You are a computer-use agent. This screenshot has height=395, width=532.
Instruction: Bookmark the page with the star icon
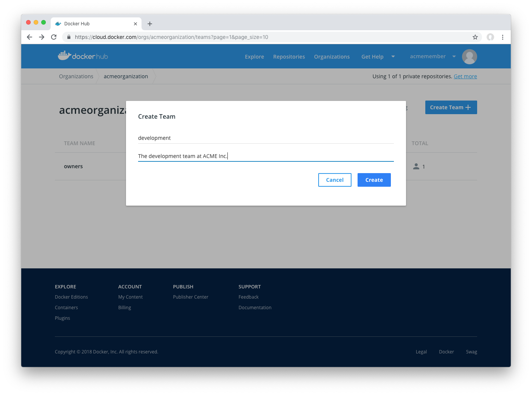475,37
